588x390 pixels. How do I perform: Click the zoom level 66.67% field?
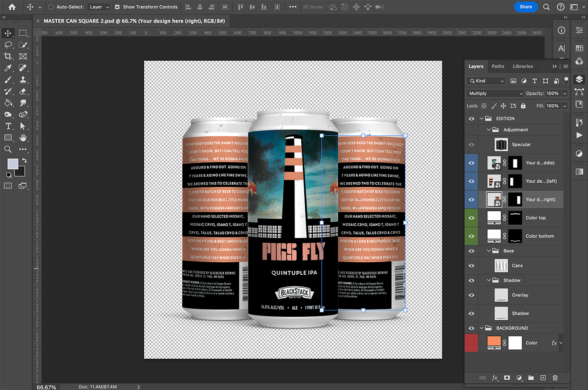point(46,387)
